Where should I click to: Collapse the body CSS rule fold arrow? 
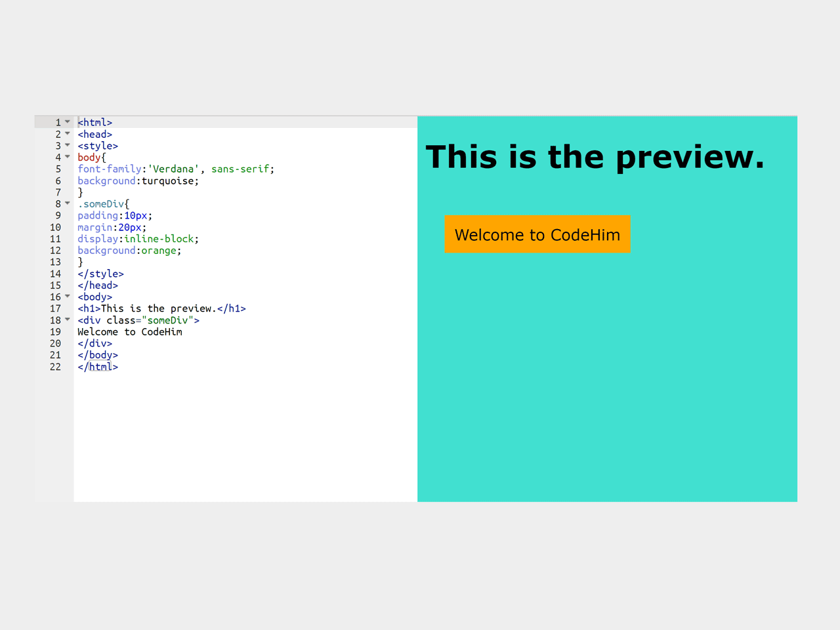[68, 157]
